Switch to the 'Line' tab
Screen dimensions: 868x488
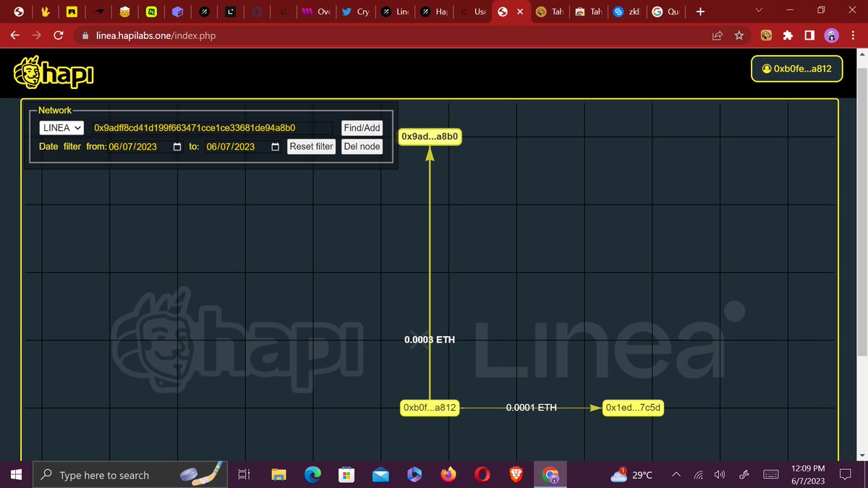pos(395,12)
